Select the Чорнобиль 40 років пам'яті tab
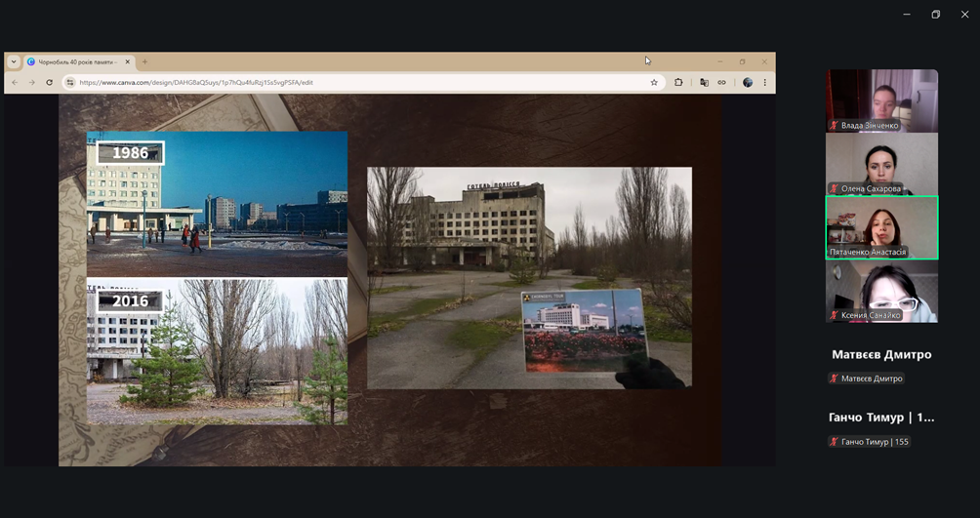Screen dimensions: 980x518 [76, 61]
